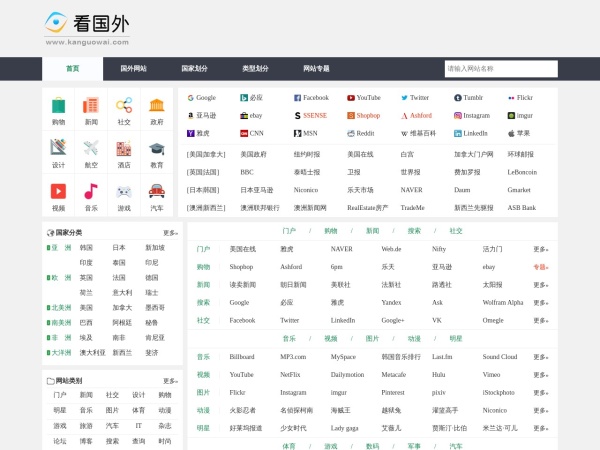Expand 更多 on the 音乐 row
600x450 pixels.
point(541,357)
